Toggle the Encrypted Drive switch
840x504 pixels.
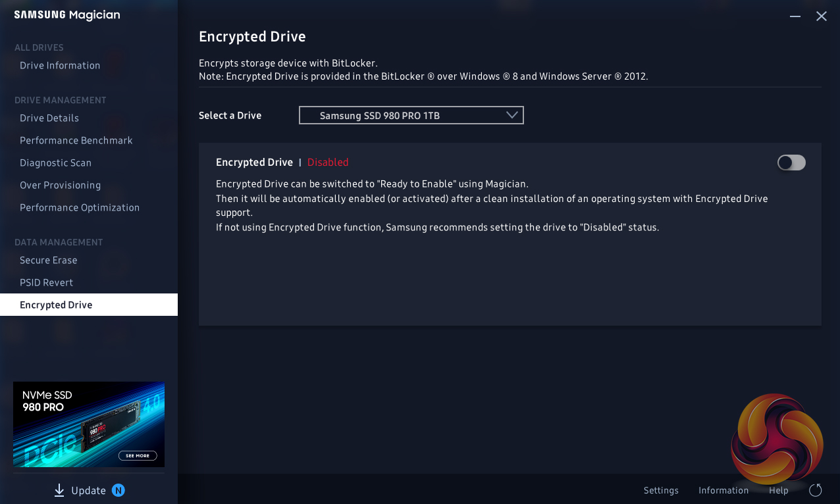791,163
